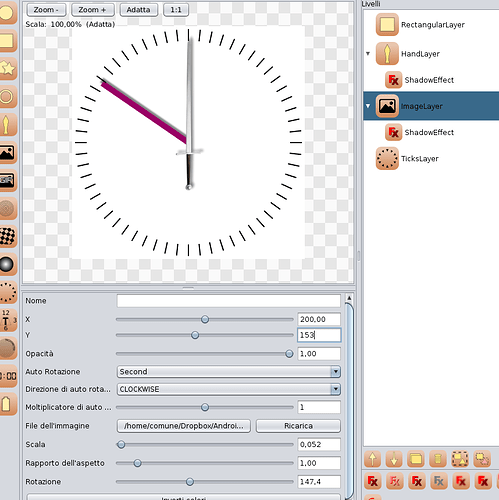This screenshot has height=500, width=499.
Task: Add a hand layer from toolbar
Action: (x=7, y=125)
